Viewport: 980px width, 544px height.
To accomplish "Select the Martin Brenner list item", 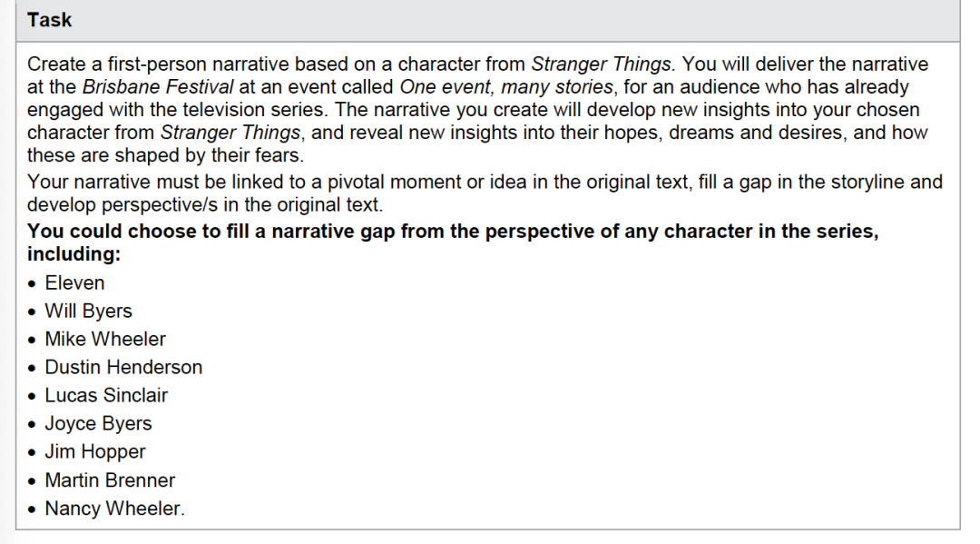I will click(110, 480).
